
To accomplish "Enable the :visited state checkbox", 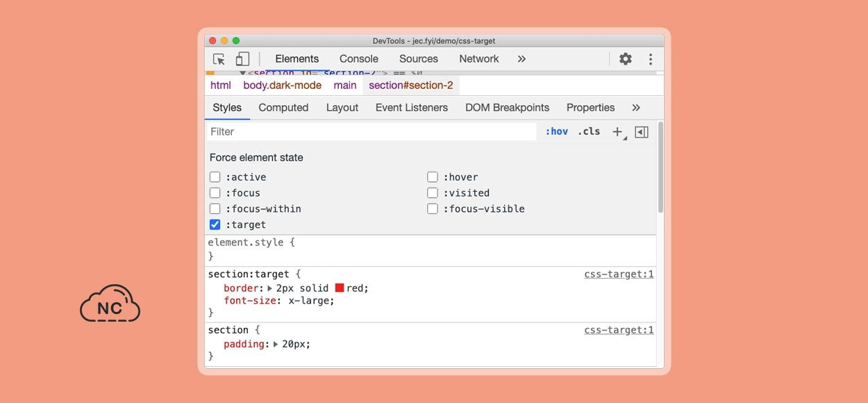I will click(x=433, y=193).
